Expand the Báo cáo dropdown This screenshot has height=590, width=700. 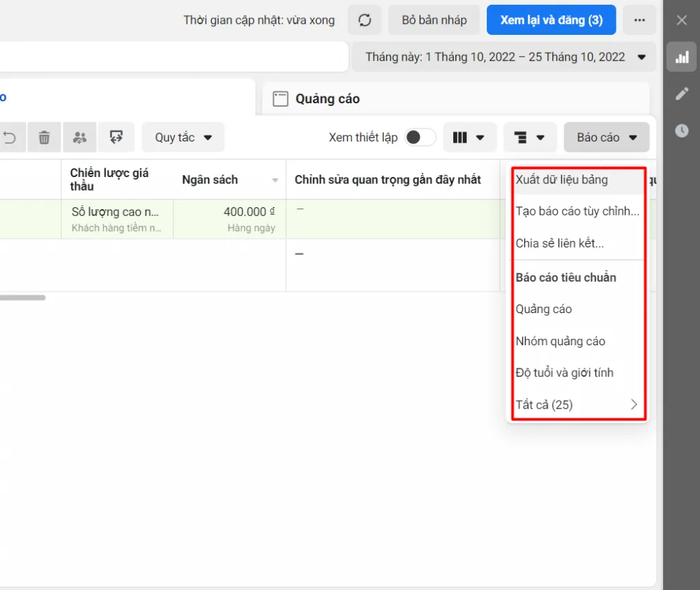tap(606, 137)
